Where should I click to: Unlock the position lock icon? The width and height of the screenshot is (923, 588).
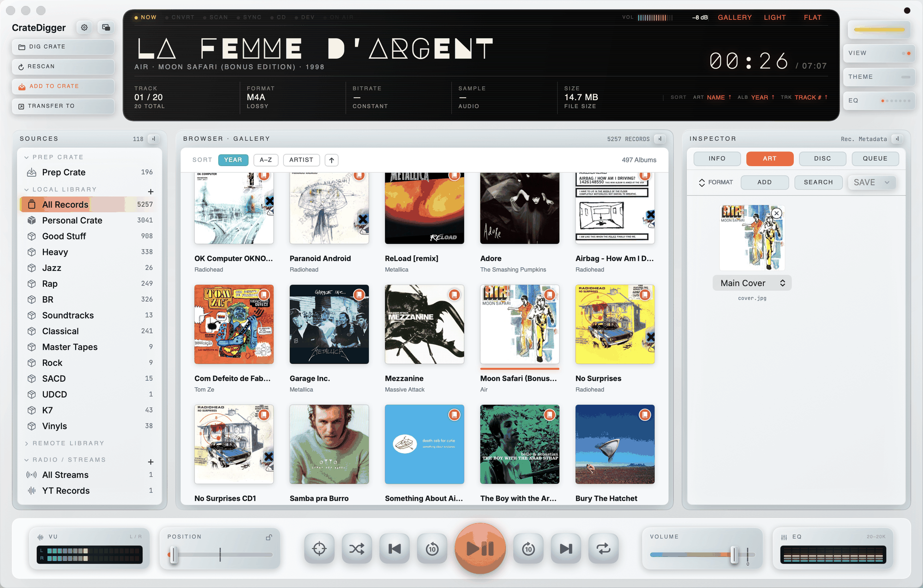[269, 537]
